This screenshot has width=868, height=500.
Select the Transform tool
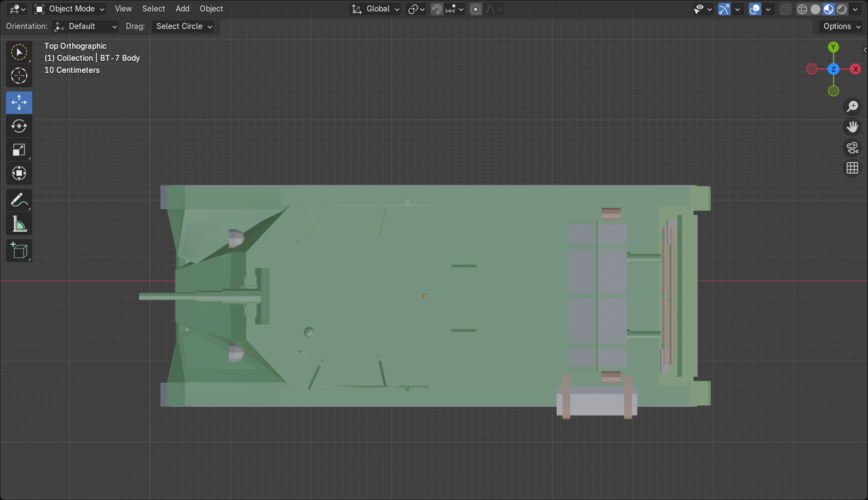19,173
